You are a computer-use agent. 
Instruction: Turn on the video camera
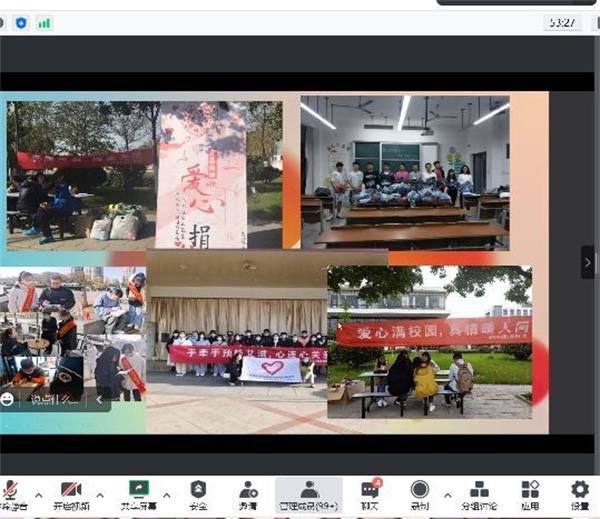click(x=71, y=491)
